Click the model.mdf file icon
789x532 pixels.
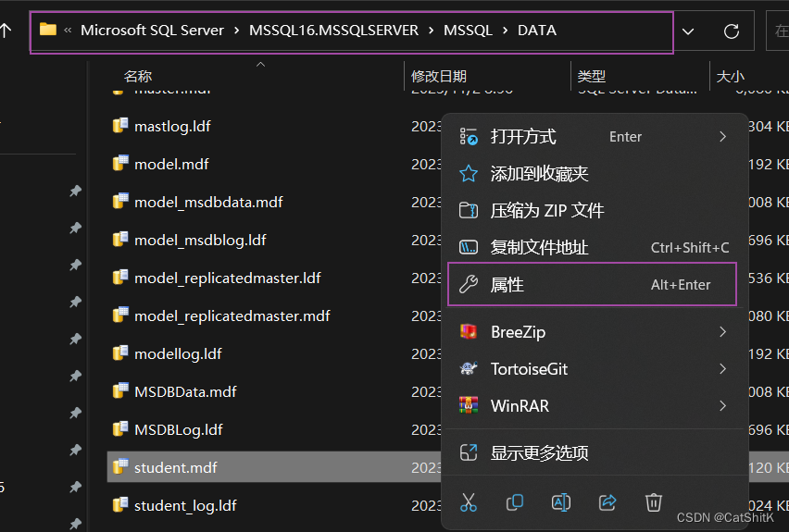(120, 163)
